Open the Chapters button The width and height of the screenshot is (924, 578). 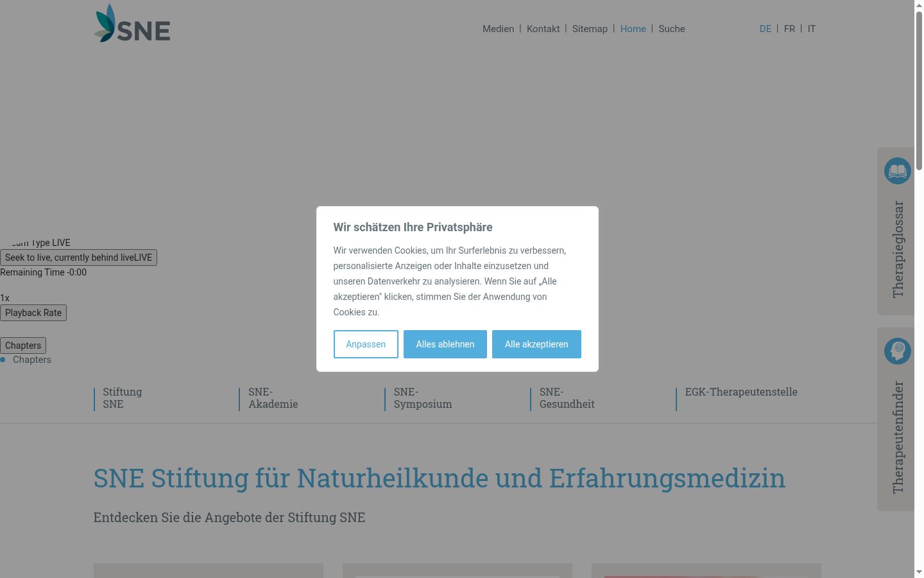pyautogui.click(x=23, y=346)
